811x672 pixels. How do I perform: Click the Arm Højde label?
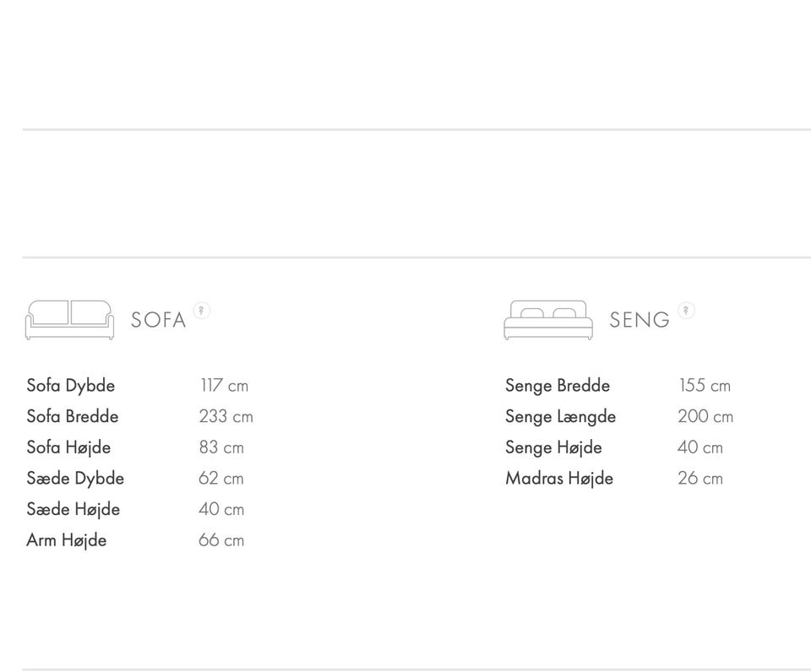[66, 540]
